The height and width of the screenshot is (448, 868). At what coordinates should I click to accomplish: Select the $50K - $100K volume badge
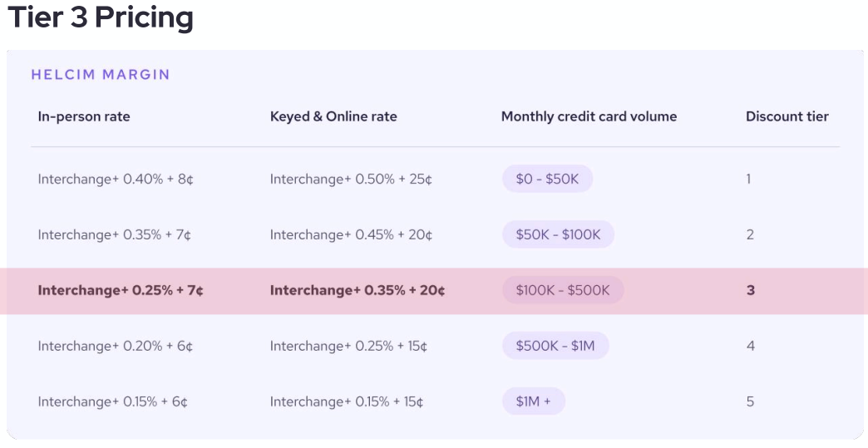click(x=558, y=234)
